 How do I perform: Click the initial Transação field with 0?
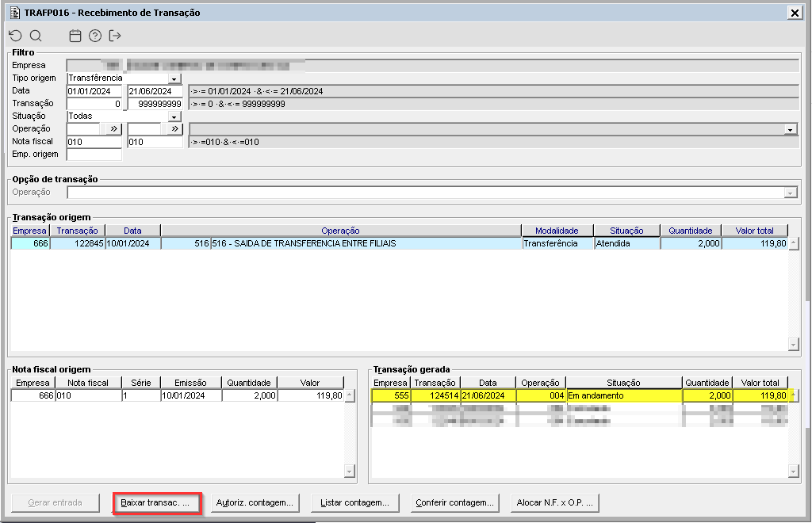click(94, 104)
